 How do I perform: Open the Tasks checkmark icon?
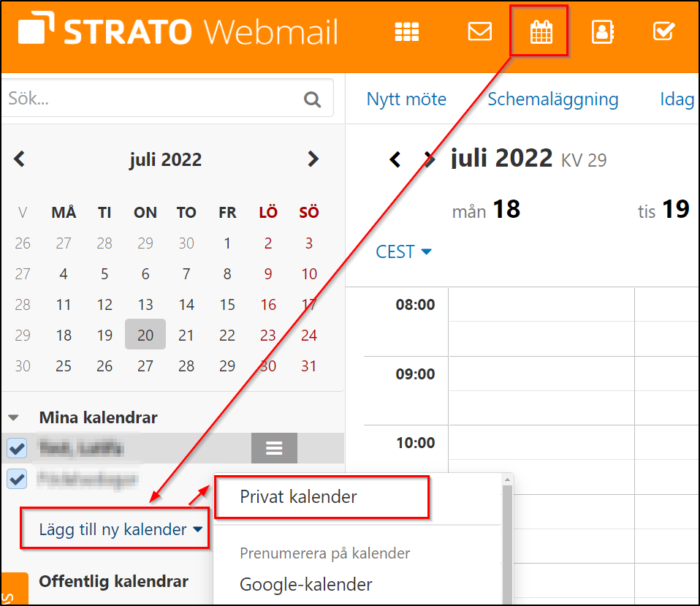pos(663,31)
